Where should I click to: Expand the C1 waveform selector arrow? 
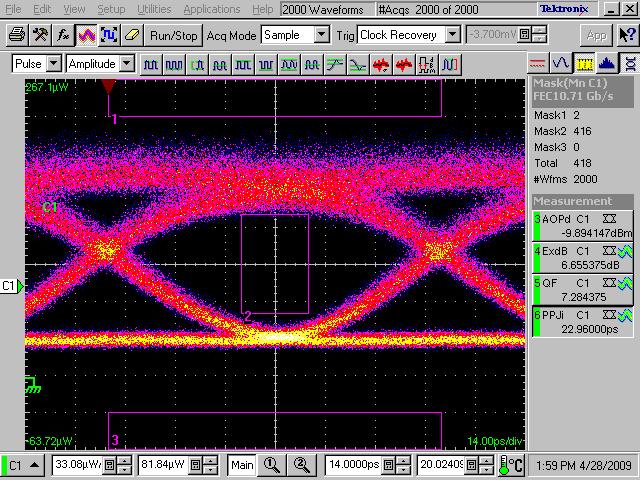tap(34, 465)
